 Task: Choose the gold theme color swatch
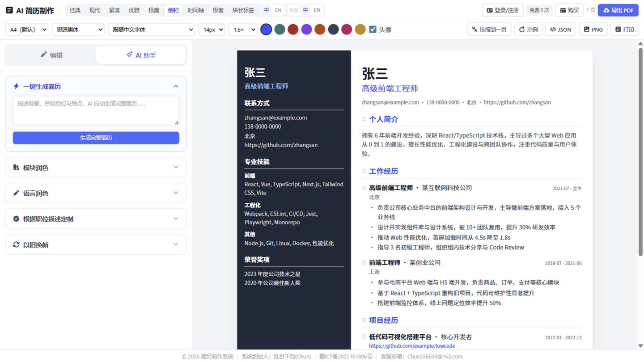coord(360,29)
